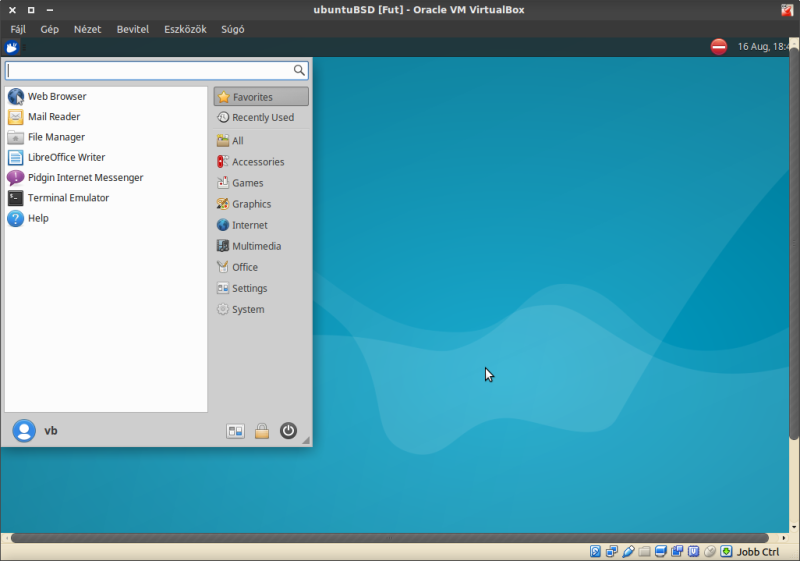800x561 pixels.
Task: Open the Settings category
Action: [261, 288]
